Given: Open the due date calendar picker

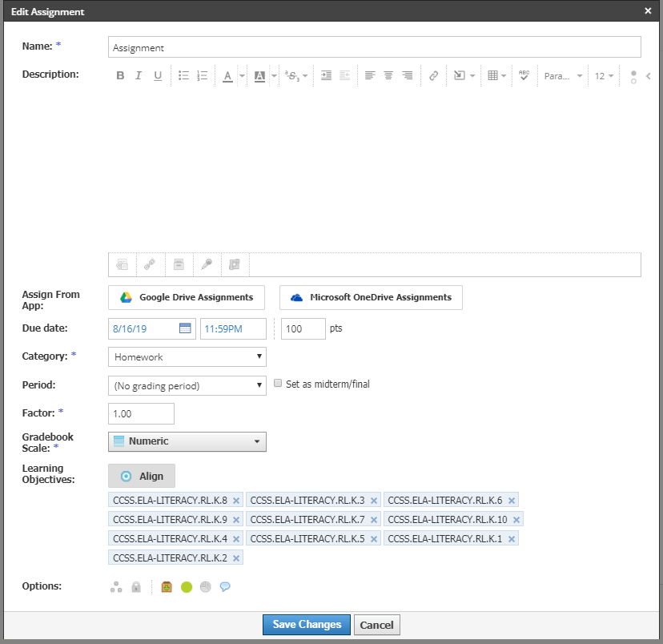Looking at the screenshot, I should (185, 328).
